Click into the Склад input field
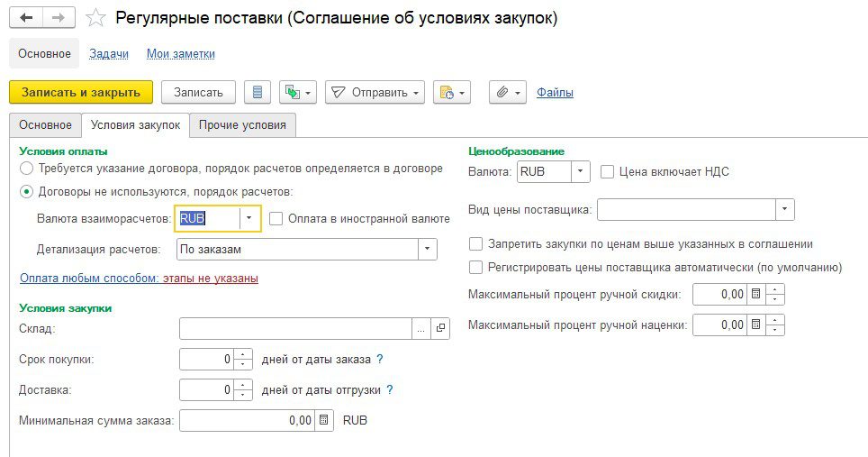This screenshot has width=868, height=457. pos(295,329)
